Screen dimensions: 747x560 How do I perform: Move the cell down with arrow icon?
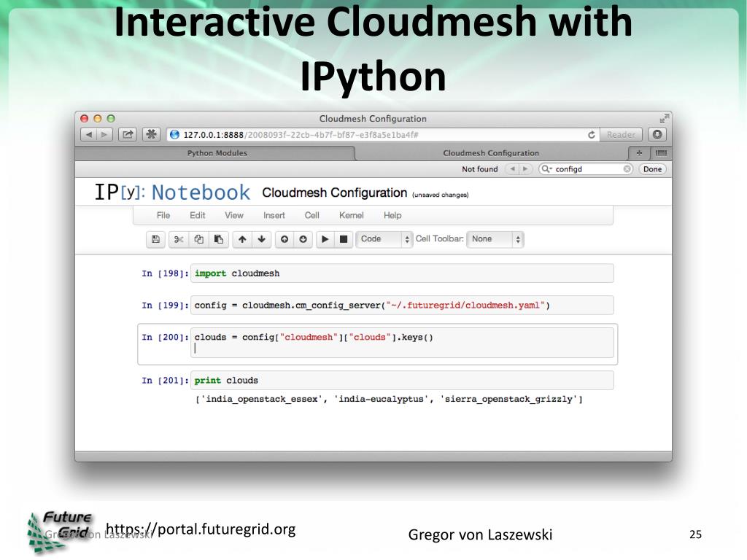[262, 239]
